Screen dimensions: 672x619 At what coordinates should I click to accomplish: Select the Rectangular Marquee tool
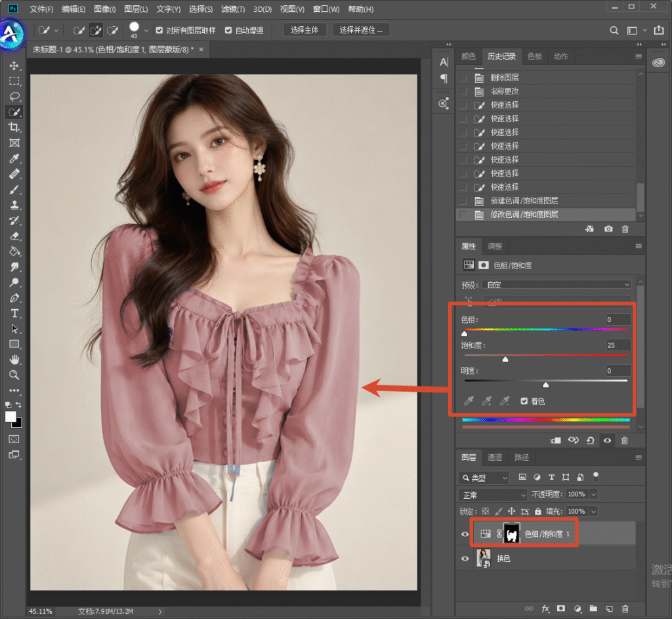(x=14, y=81)
